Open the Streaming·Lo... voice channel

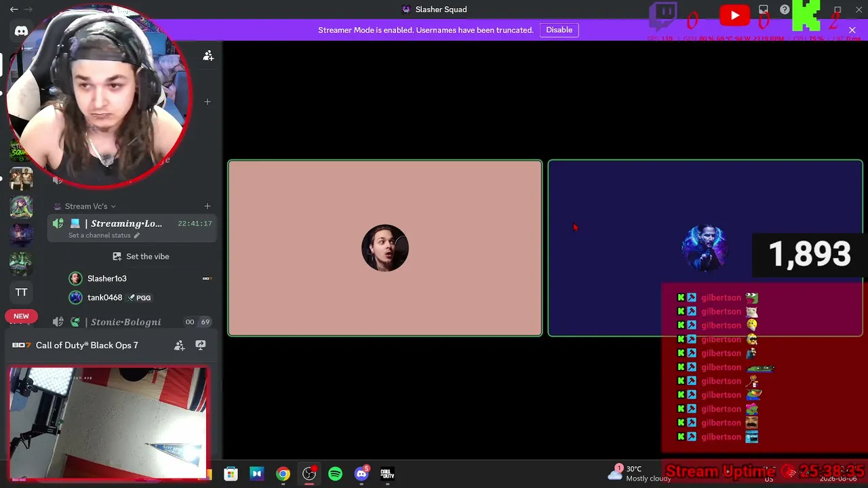point(132,228)
